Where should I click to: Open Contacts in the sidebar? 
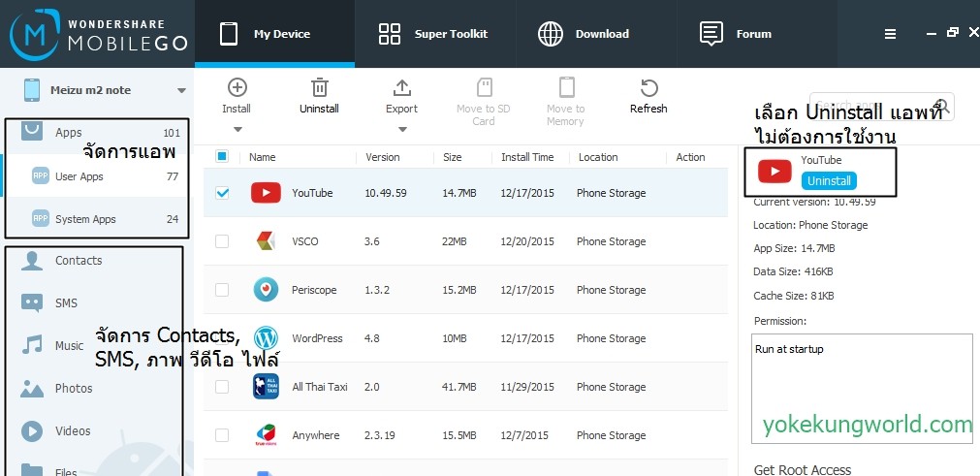click(x=79, y=260)
